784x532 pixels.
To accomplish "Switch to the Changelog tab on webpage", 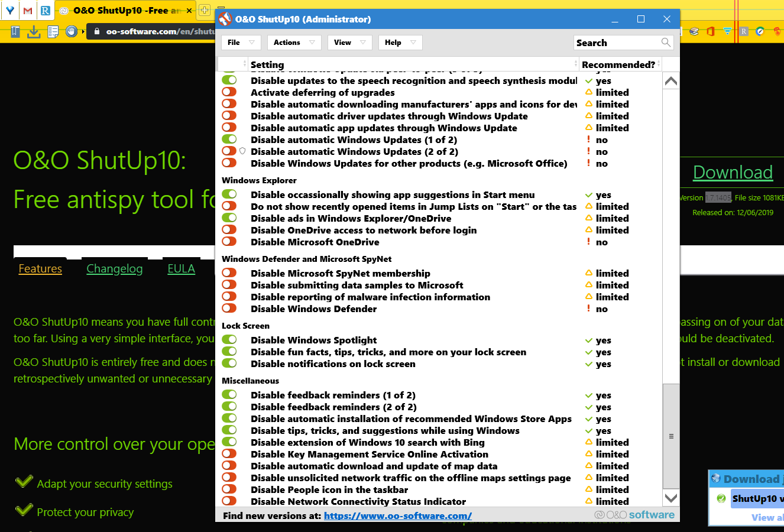I will 115,269.
